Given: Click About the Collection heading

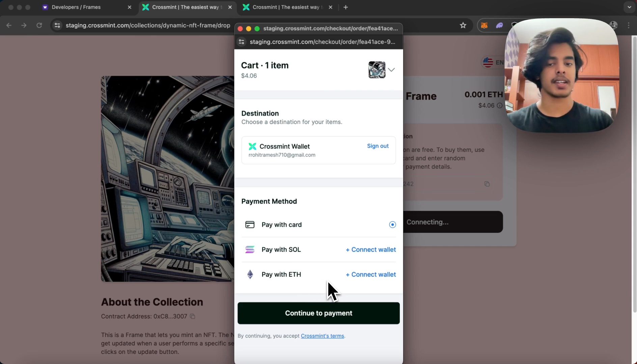Looking at the screenshot, I should [152, 302].
